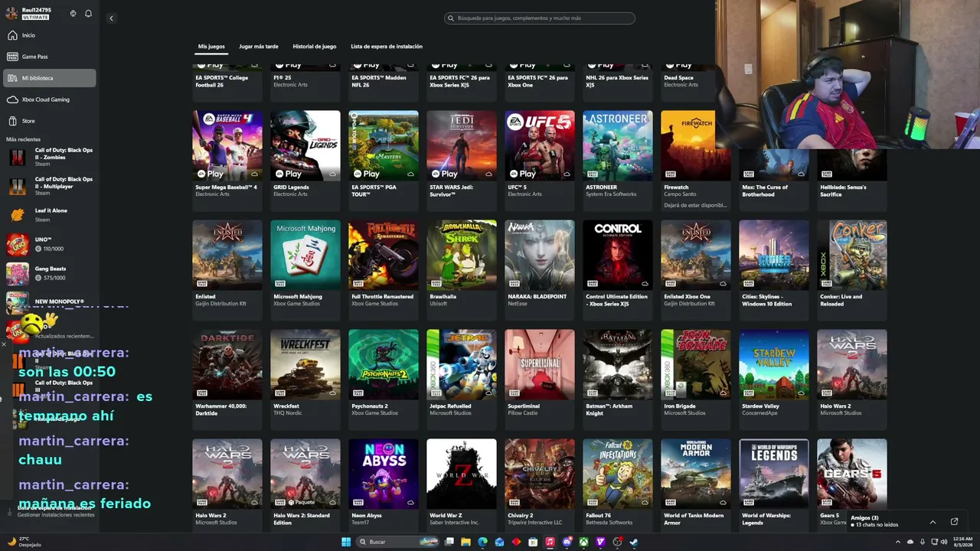Open Jetpac Refuelled game tile
This screenshot has height=551, width=980.
462,380
